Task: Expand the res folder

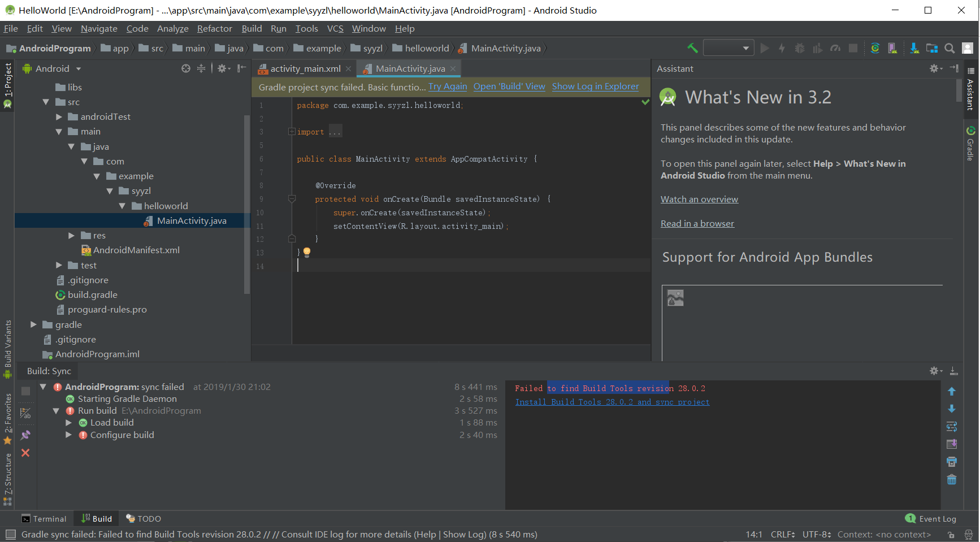Action: tap(71, 236)
